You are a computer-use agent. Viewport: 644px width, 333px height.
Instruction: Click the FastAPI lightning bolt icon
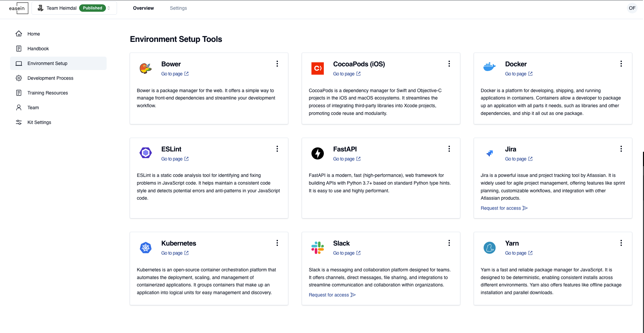(317, 153)
